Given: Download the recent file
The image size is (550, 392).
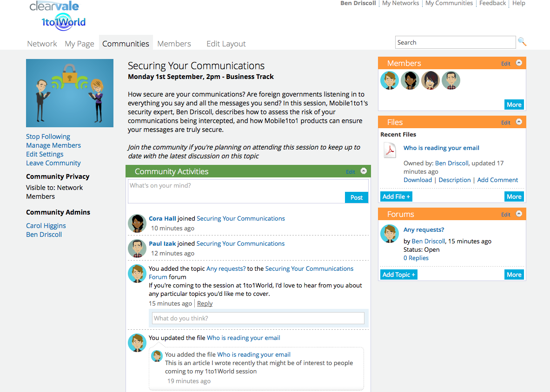Looking at the screenshot, I should click(x=417, y=180).
